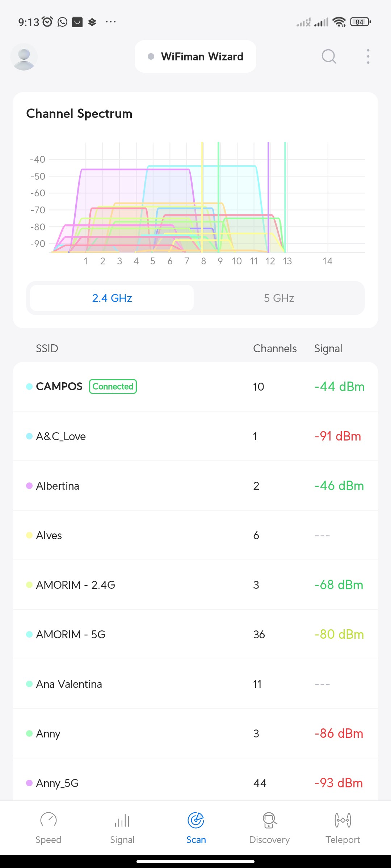Click the green Connected badge
Image resolution: width=391 pixels, height=868 pixels.
coord(113,386)
